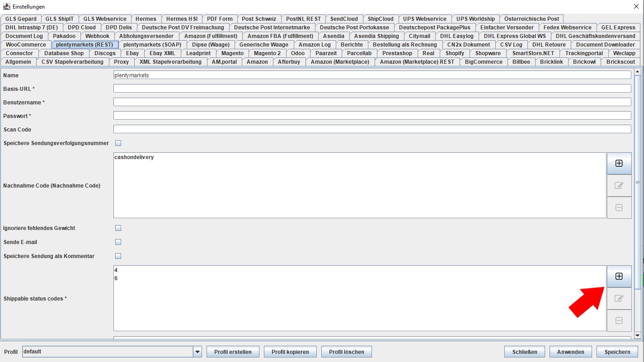Switch to the Trackingportal tab
Viewport: 644px width, 362px height.
[584, 53]
